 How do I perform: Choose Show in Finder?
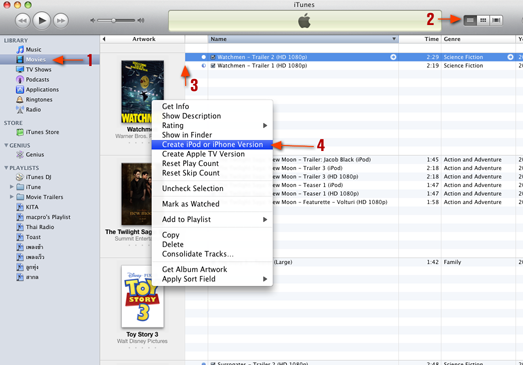(x=212, y=135)
